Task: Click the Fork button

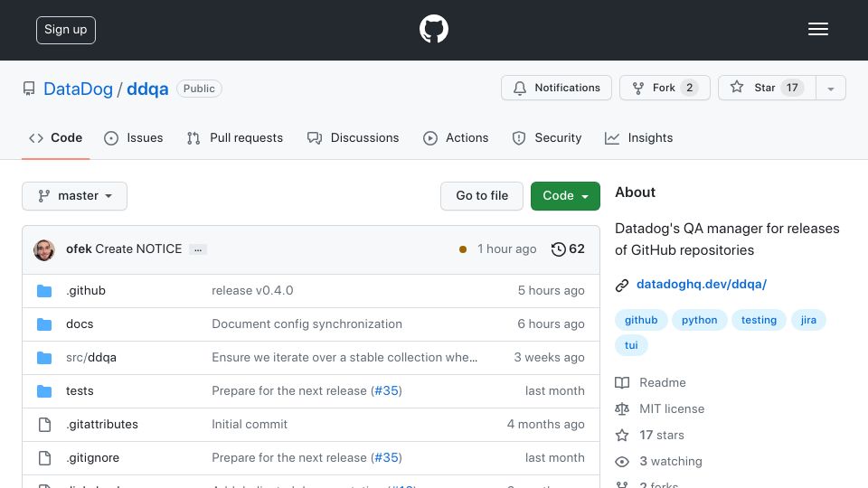Action: pos(665,88)
